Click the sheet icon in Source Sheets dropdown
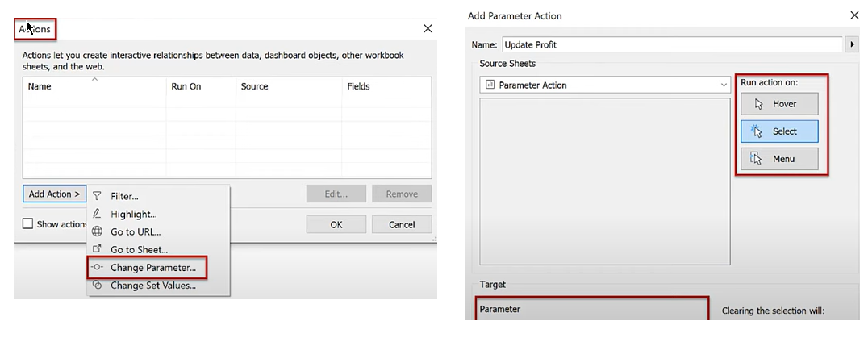The image size is (868, 346). click(x=490, y=85)
